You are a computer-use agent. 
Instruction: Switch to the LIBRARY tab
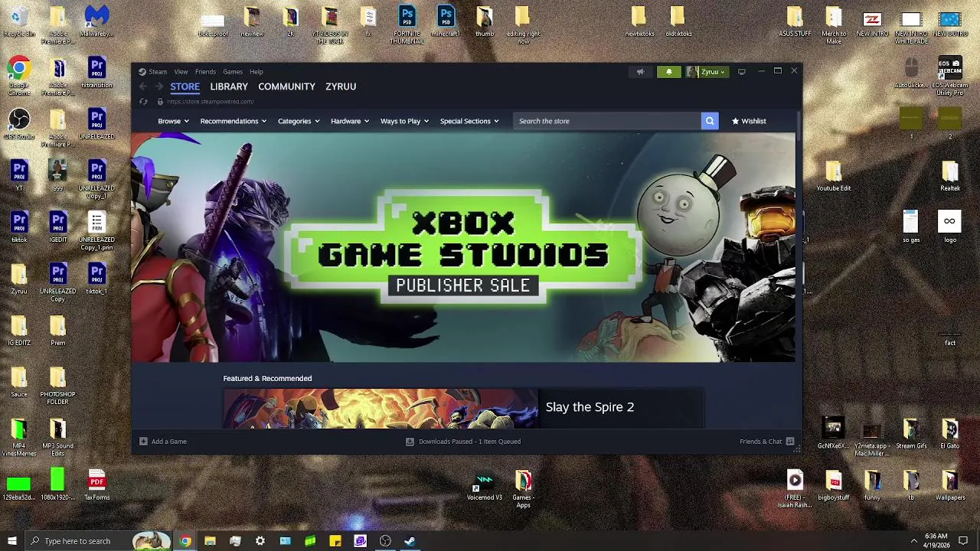coord(229,86)
